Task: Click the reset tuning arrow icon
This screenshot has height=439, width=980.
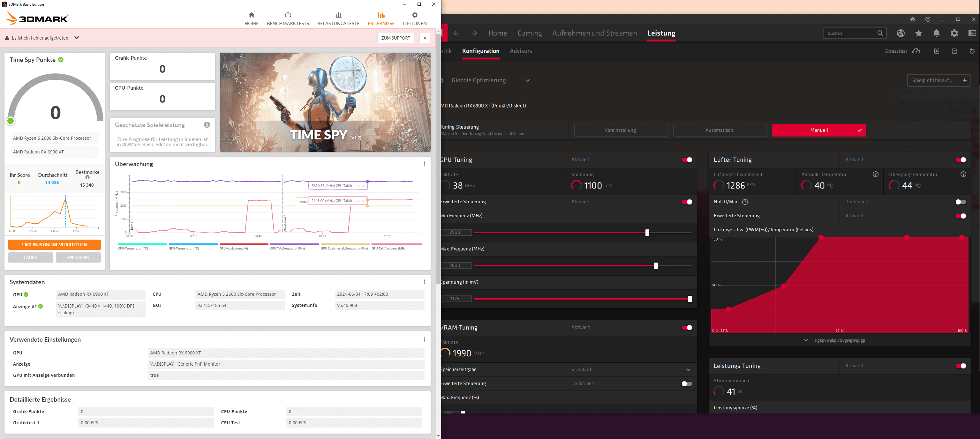Action: 972,51
